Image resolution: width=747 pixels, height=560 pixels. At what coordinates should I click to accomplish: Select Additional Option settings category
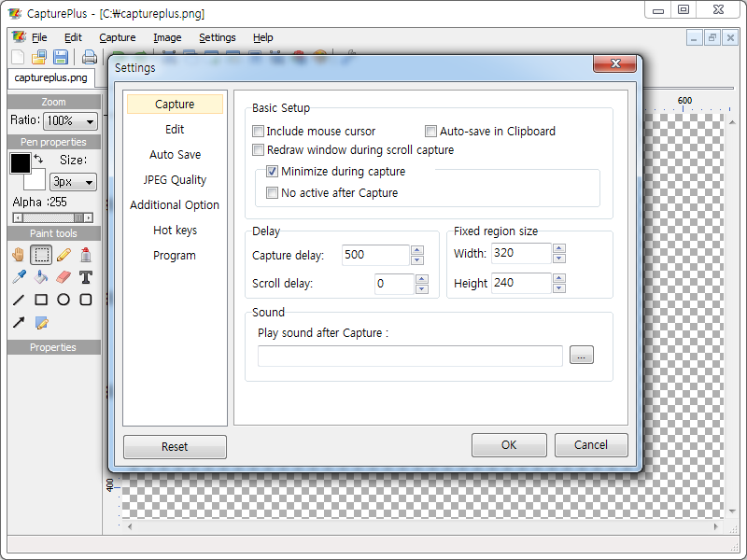pos(175,205)
